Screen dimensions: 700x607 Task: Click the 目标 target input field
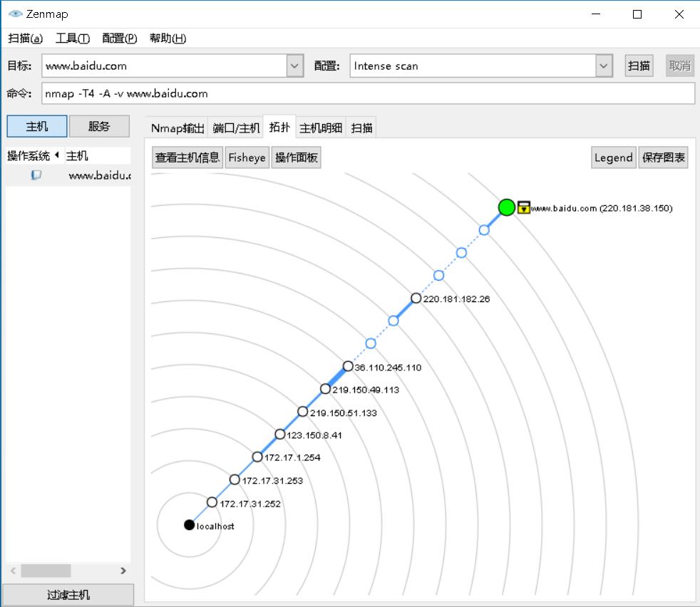164,66
